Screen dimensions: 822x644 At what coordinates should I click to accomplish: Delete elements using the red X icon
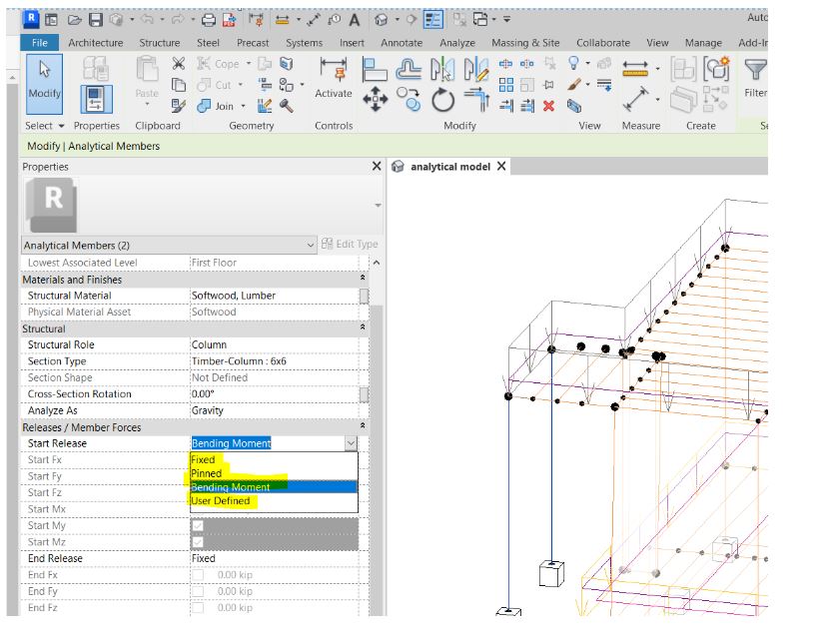(x=548, y=106)
